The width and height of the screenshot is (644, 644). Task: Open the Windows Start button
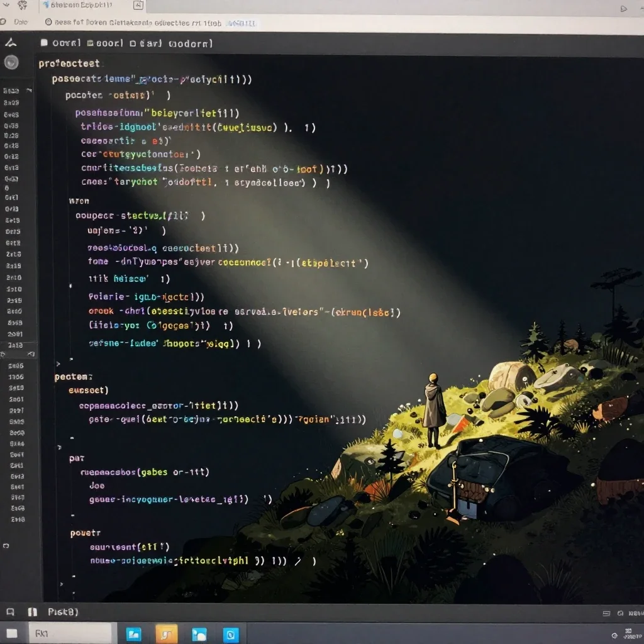(x=11, y=633)
